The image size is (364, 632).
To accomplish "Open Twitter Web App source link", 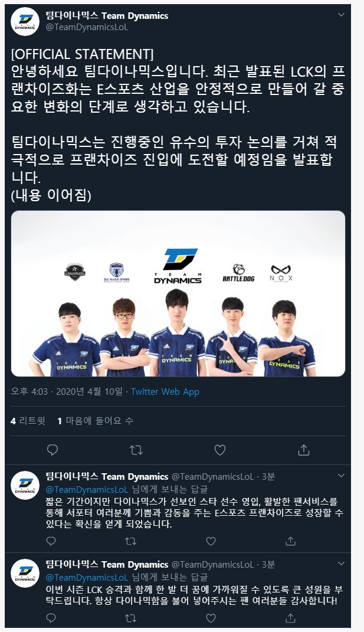I will pyautogui.click(x=165, y=392).
